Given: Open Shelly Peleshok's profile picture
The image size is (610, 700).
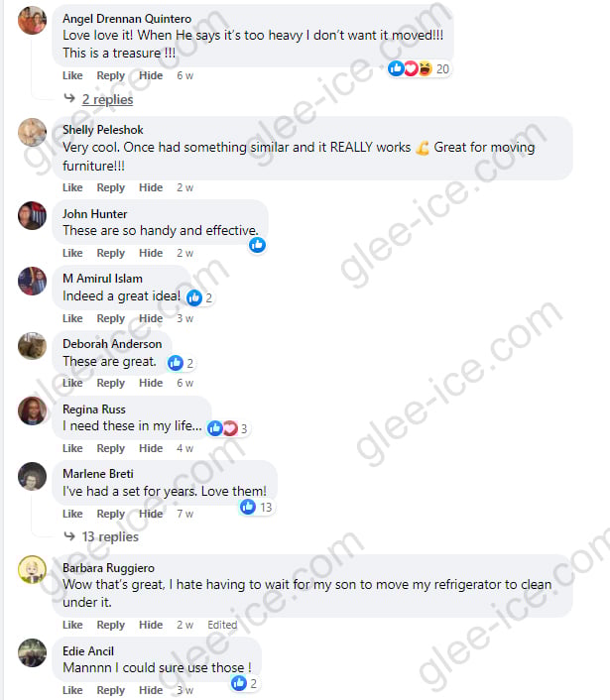Looking at the screenshot, I should (32, 132).
